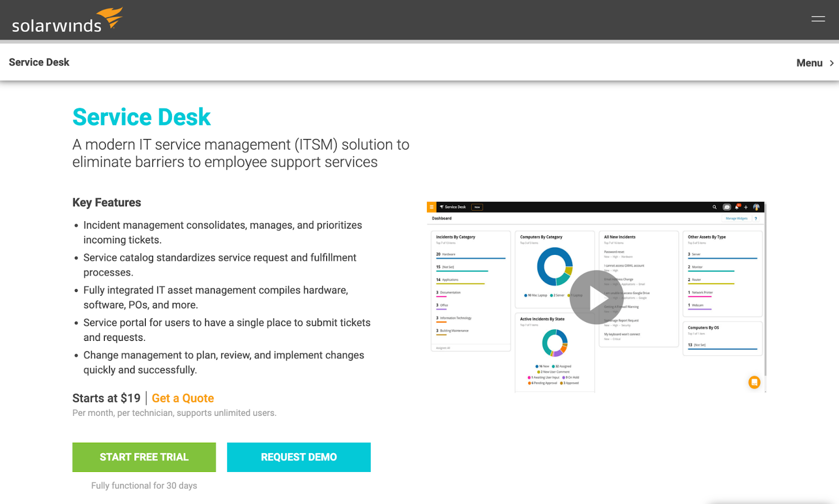The width and height of the screenshot is (839, 504).
Task: Click Service Desk in the breadcrumb bar
Action: [38, 62]
